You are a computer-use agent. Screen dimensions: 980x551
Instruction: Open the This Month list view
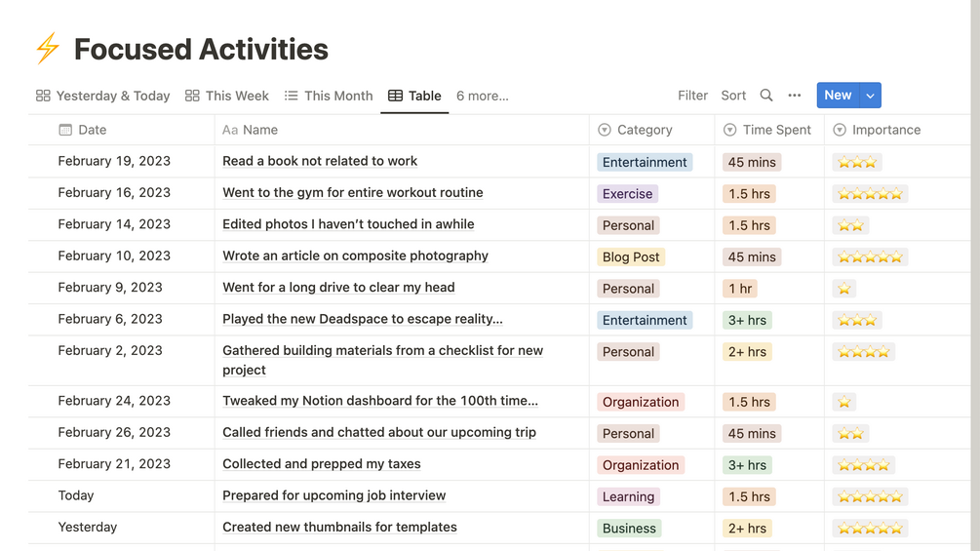click(x=329, y=96)
